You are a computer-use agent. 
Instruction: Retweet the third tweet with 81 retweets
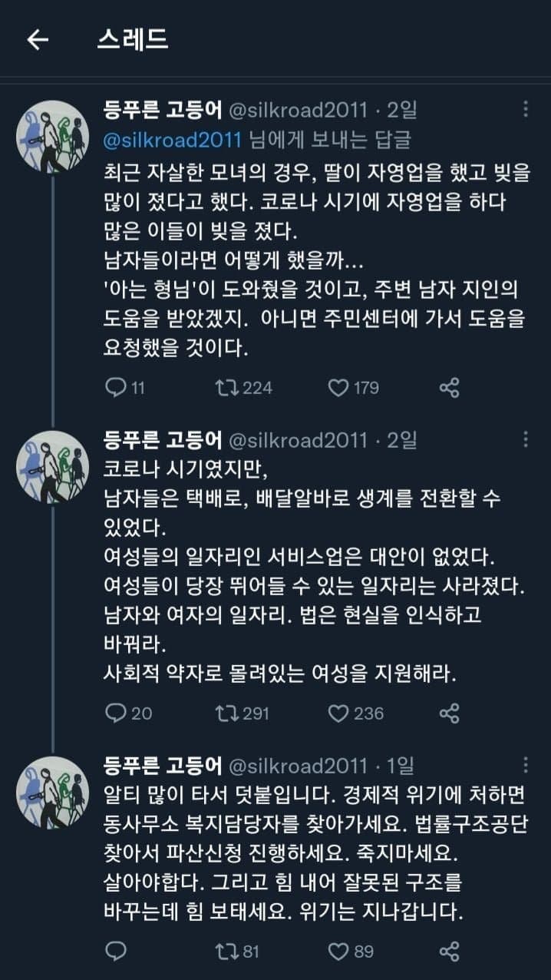pos(226,952)
